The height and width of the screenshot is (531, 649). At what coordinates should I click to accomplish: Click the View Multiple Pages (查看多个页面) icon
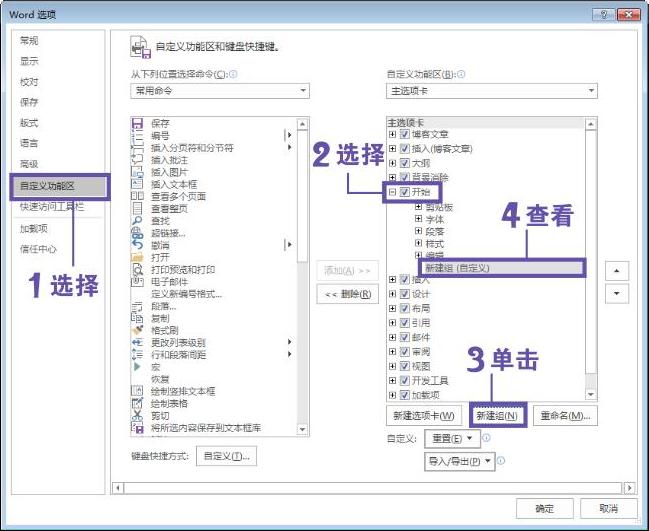tap(137, 196)
